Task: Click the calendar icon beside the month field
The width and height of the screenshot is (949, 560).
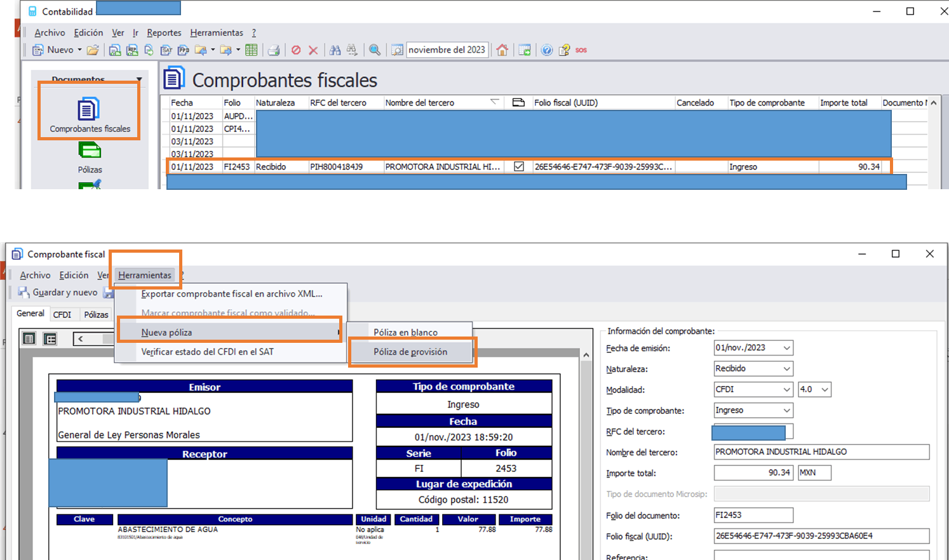Action: tap(397, 50)
